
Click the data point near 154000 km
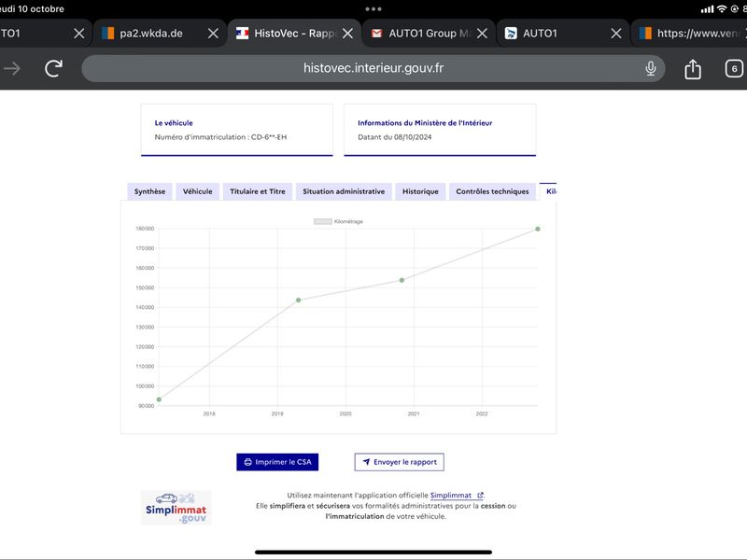point(402,280)
